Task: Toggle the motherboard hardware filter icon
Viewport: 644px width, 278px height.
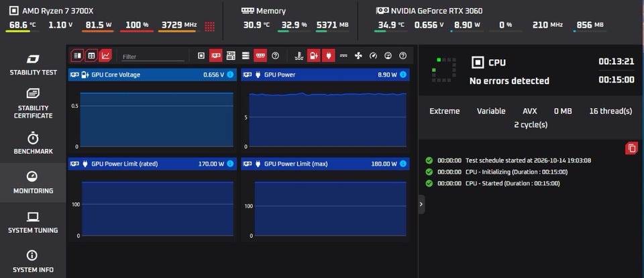Action: [231, 55]
